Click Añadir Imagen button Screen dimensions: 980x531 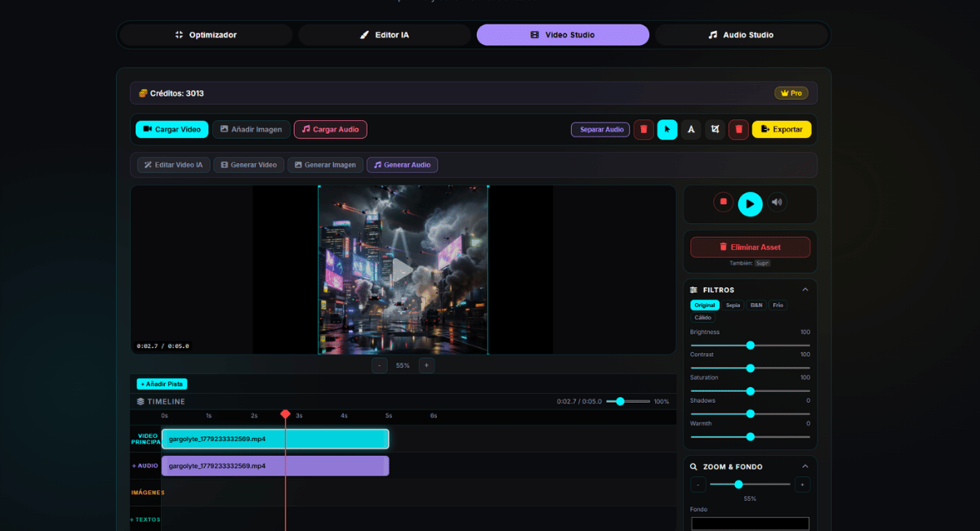251,129
